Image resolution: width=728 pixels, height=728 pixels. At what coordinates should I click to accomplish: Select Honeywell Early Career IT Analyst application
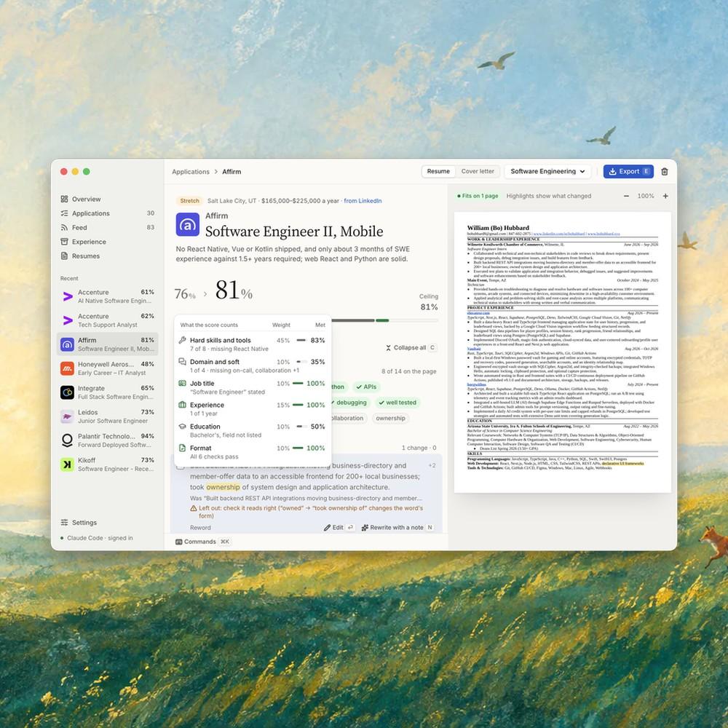107,368
